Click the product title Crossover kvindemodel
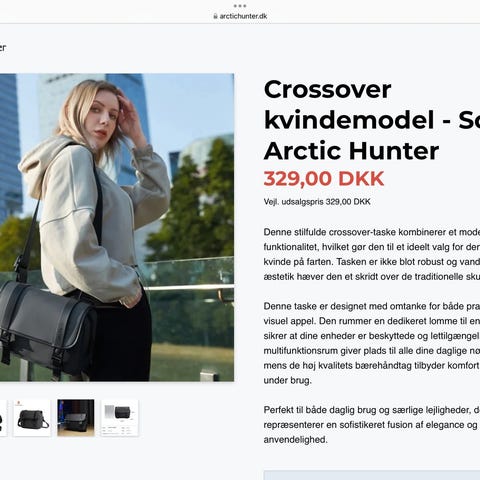 [x=372, y=105]
